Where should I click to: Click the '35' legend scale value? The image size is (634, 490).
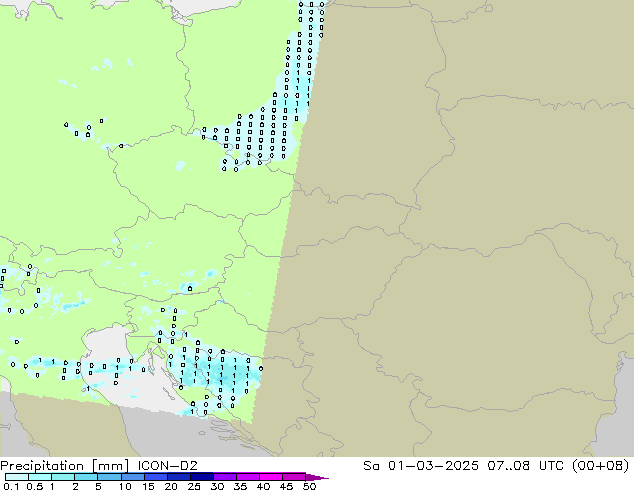point(240,486)
